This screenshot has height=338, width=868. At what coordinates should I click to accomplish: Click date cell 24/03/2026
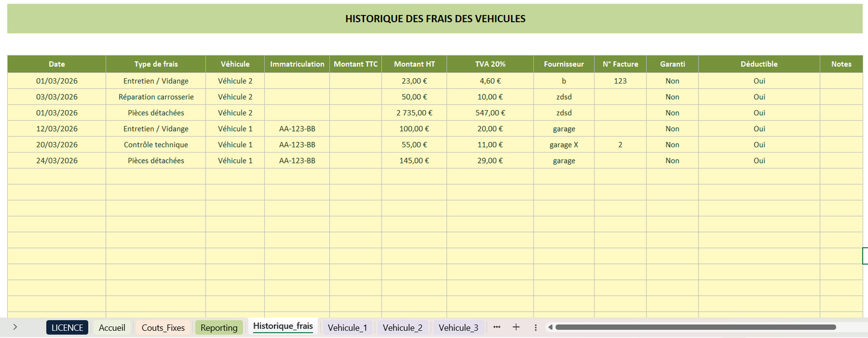click(57, 161)
